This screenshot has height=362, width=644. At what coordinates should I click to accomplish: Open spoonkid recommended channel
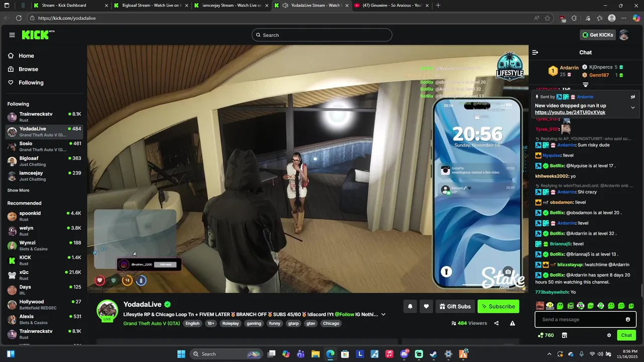[x=44, y=216]
